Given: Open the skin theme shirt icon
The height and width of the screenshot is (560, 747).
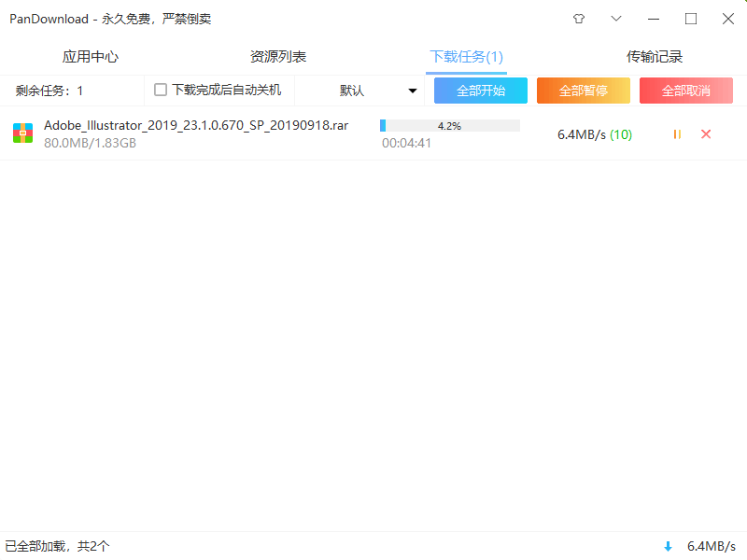Looking at the screenshot, I should (x=579, y=19).
